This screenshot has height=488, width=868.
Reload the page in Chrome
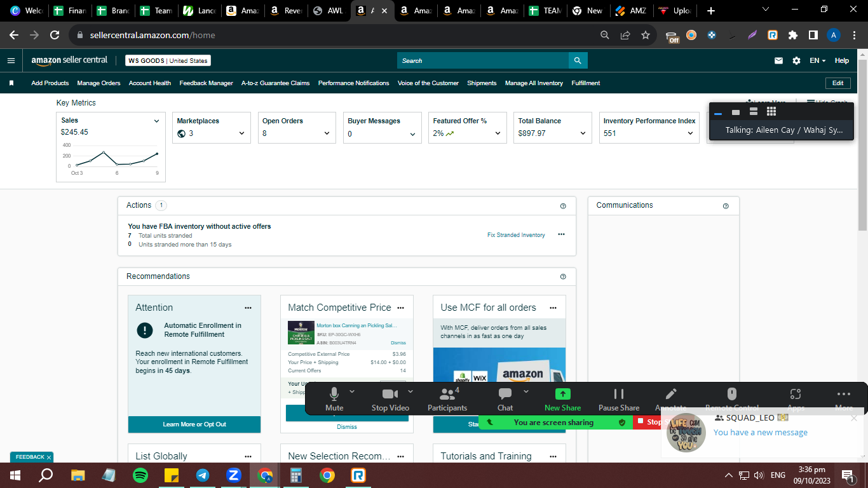(55, 35)
